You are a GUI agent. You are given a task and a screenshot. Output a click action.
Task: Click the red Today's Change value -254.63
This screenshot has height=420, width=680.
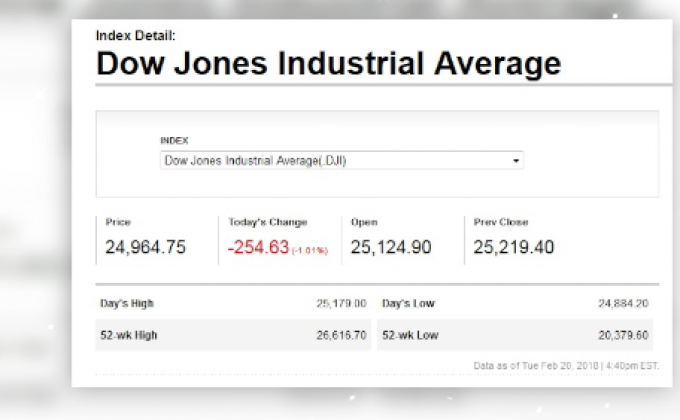tap(258, 247)
